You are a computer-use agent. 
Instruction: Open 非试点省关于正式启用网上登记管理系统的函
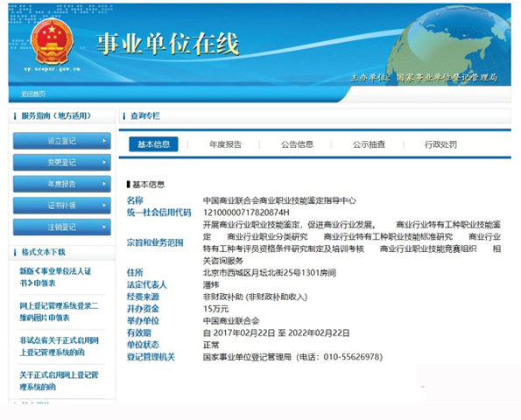pyautogui.click(x=59, y=346)
